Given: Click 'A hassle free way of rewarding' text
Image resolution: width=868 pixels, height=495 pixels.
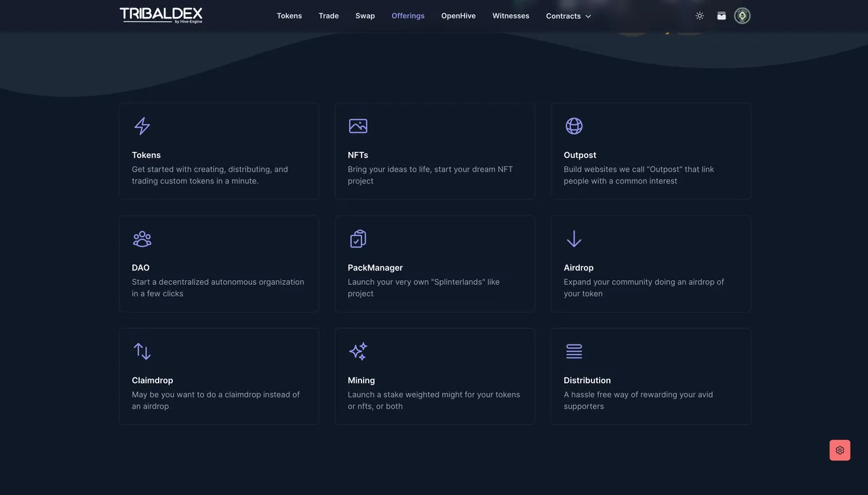Looking at the screenshot, I should [x=639, y=400].
